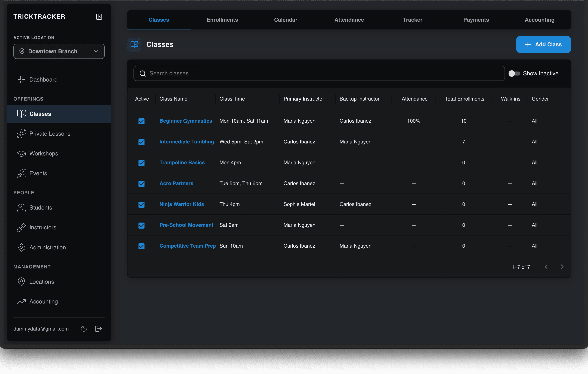Uncheck Active for Pre-School Movement

141,225
